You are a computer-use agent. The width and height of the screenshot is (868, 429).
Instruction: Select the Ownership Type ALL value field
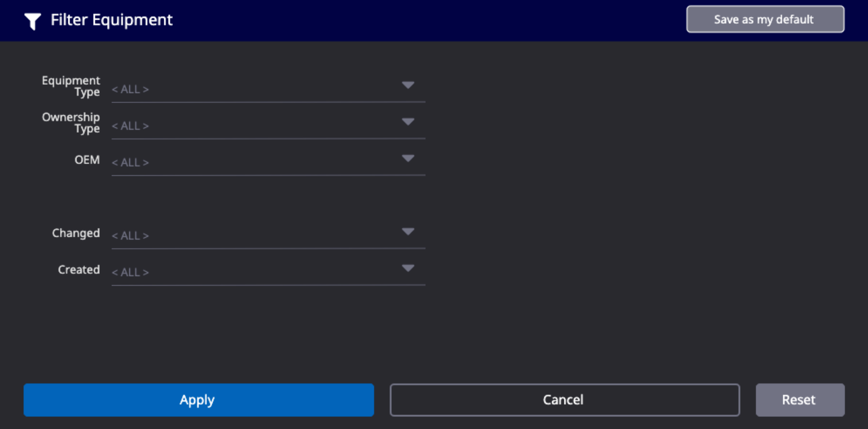tap(268, 126)
